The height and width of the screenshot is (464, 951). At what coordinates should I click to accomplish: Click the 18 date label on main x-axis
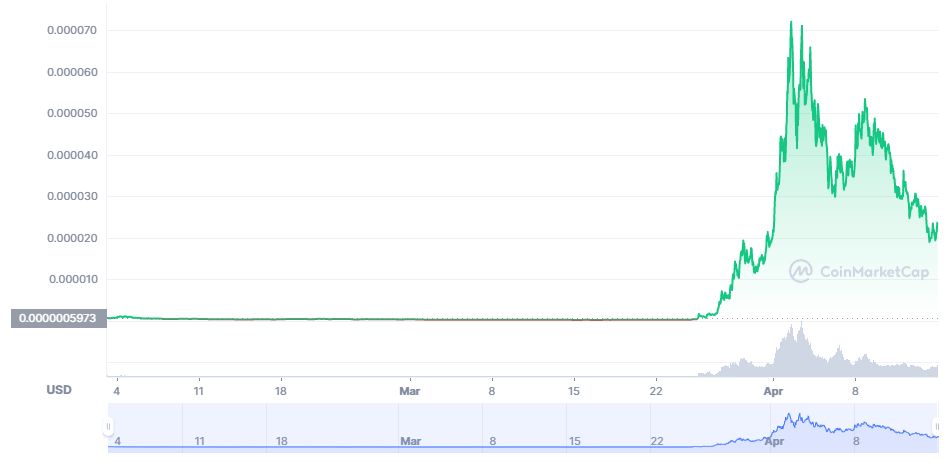pyautogui.click(x=280, y=391)
